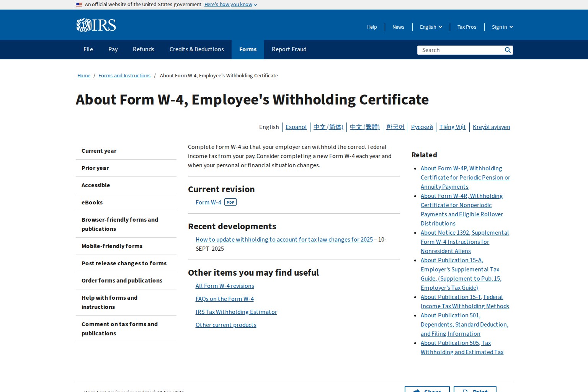
Task: Open News link in header
Action: 398,27
